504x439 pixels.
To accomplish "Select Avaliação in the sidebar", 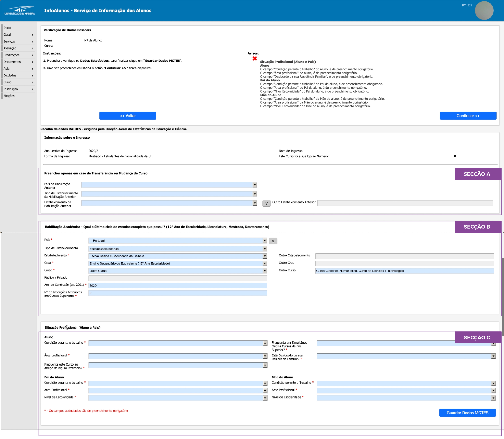I will pyautogui.click(x=10, y=48).
